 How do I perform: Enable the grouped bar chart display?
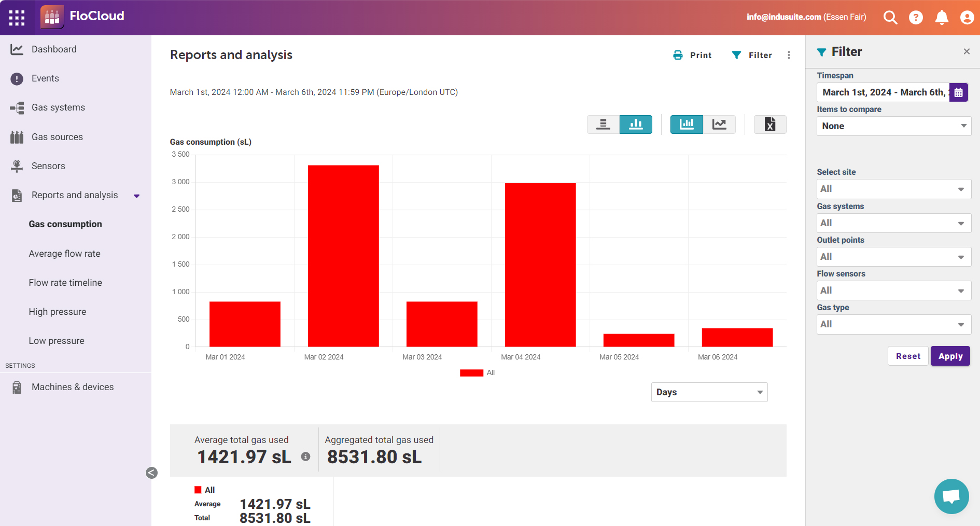coord(636,124)
